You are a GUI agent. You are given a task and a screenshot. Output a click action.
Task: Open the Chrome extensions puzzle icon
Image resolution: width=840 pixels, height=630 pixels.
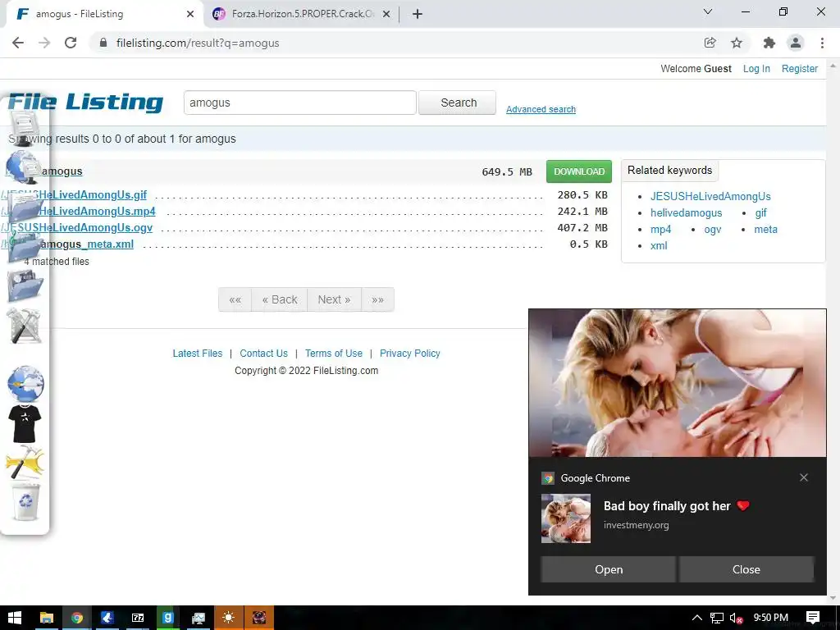[769, 43]
